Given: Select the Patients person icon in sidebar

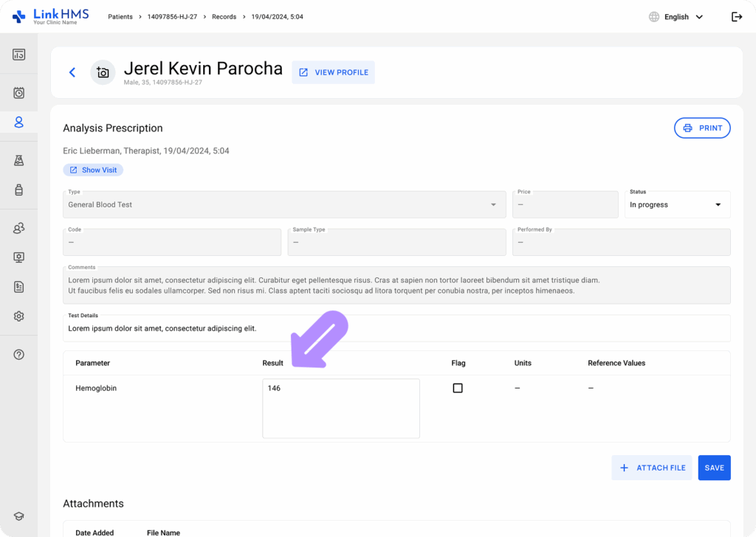Looking at the screenshot, I should 18,122.
